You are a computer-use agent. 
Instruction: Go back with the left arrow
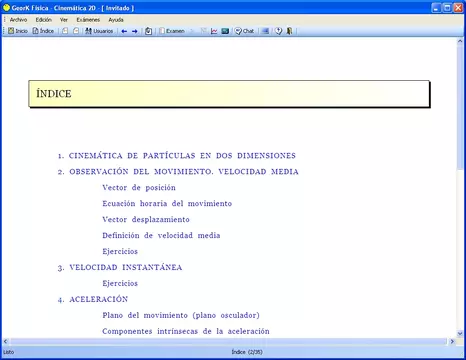tap(124, 31)
